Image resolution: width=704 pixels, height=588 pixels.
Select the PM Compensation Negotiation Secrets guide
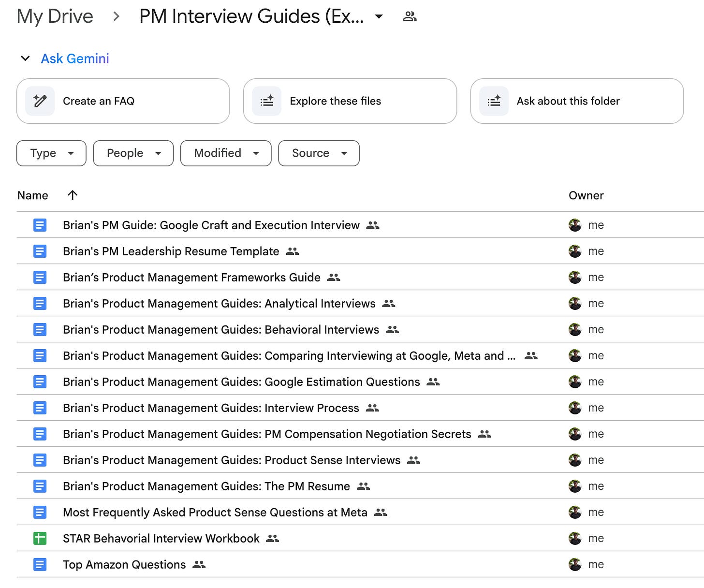[267, 434]
